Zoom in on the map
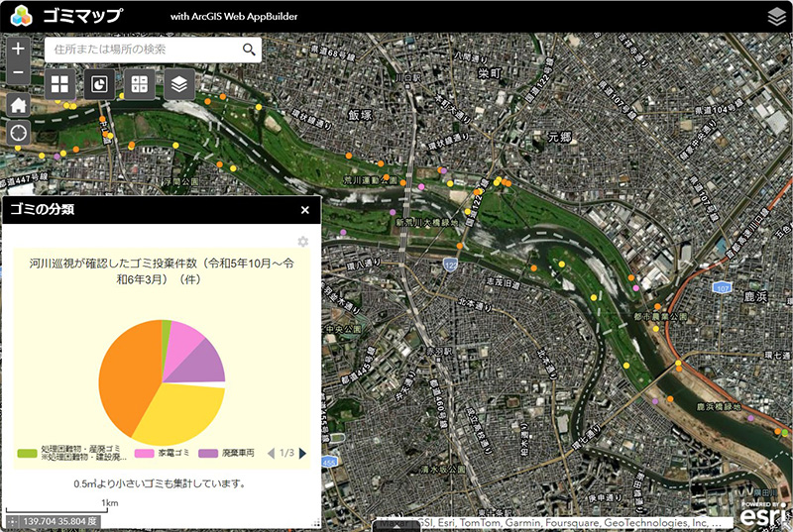The width and height of the screenshot is (793, 532). [18, 49]
